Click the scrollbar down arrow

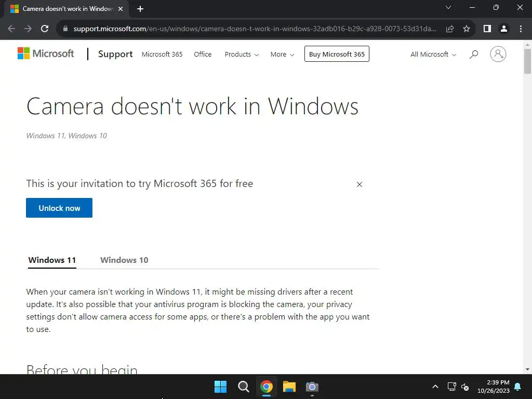tap(527, 369)
